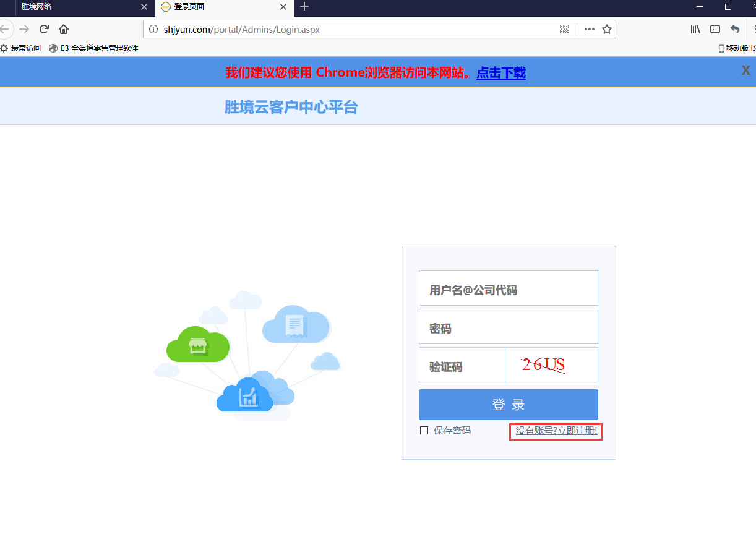The image size is (756, 560).
Task: Click 没有账号?立即注册! link
Action: click(556, 431)
